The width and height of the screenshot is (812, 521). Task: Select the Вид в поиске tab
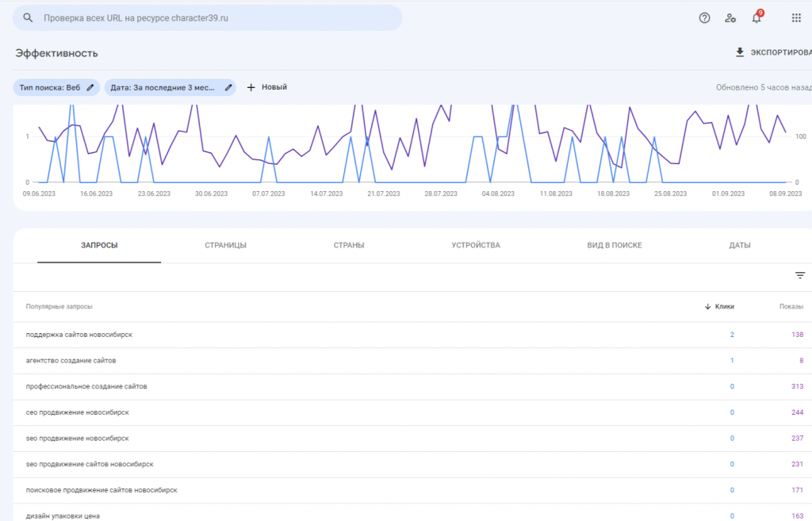point(615,245)
